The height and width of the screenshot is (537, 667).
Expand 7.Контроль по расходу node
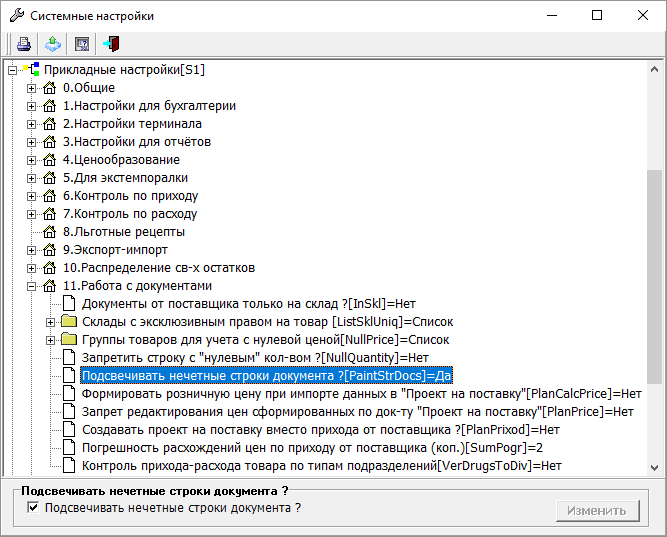click(x=31, y=214)
